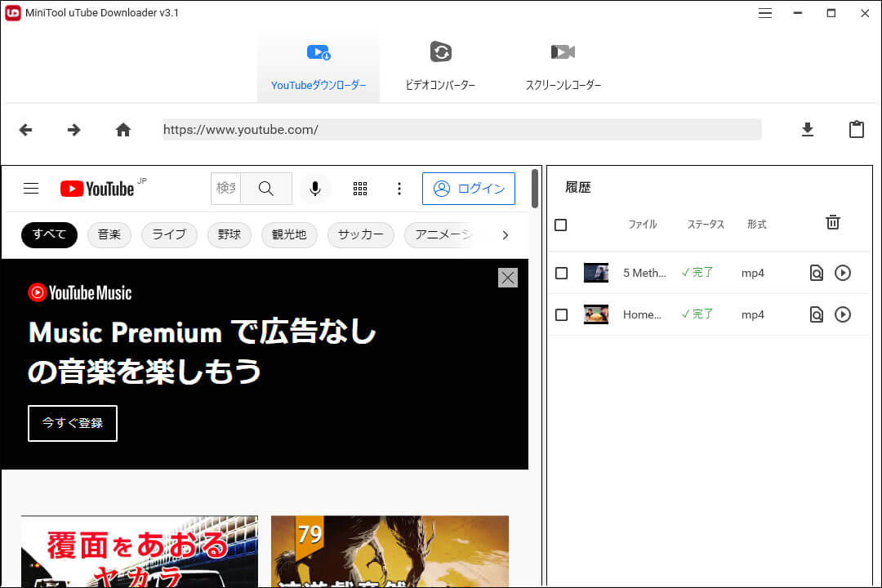
Task: Click the 5 Meth... file name
Action: coord(644,273)
